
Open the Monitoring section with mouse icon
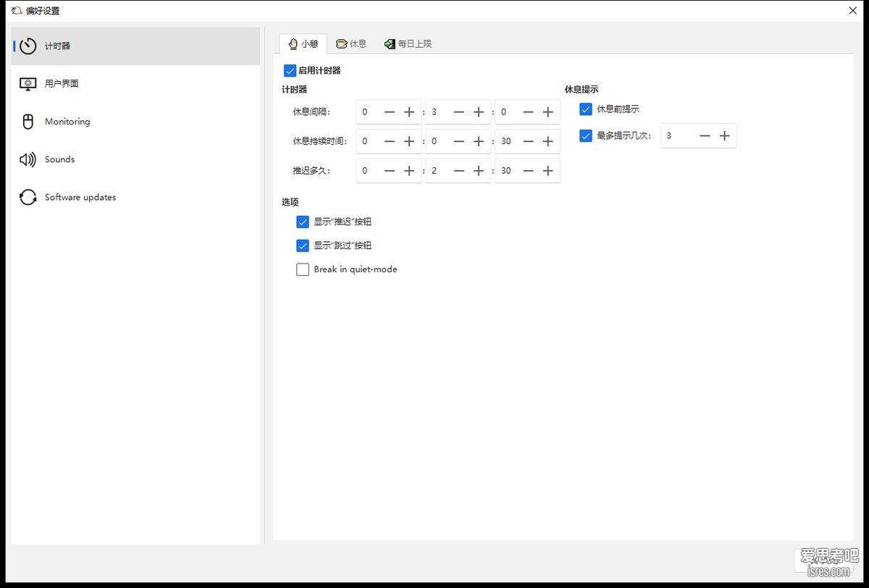click(x=135, y=122)
